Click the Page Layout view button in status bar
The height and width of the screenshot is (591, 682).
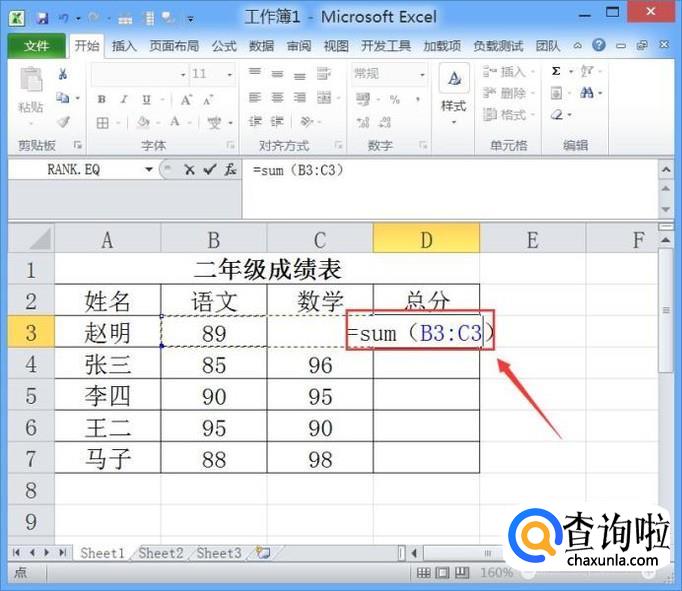(x=442, y=573)
